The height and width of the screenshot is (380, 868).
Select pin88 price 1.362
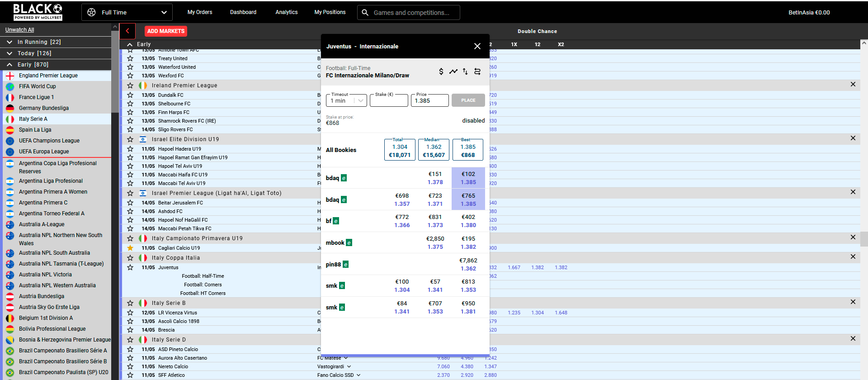(x=468, y=264)
